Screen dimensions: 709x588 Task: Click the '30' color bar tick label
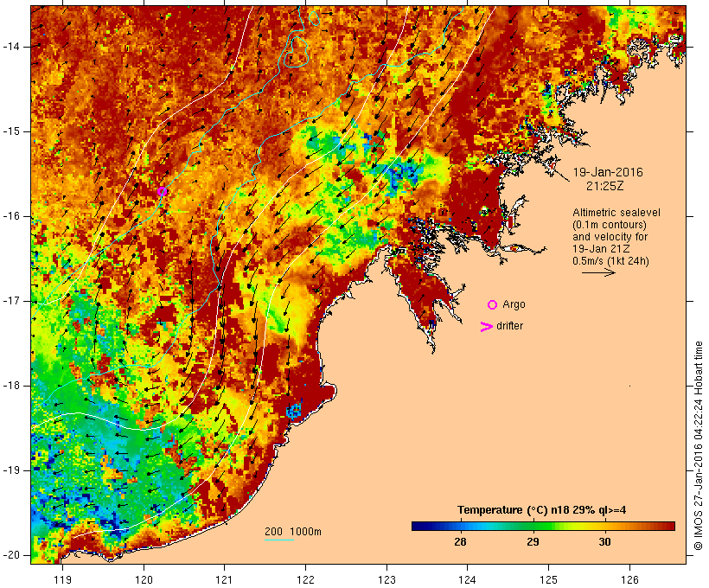(x=605, y=542)
